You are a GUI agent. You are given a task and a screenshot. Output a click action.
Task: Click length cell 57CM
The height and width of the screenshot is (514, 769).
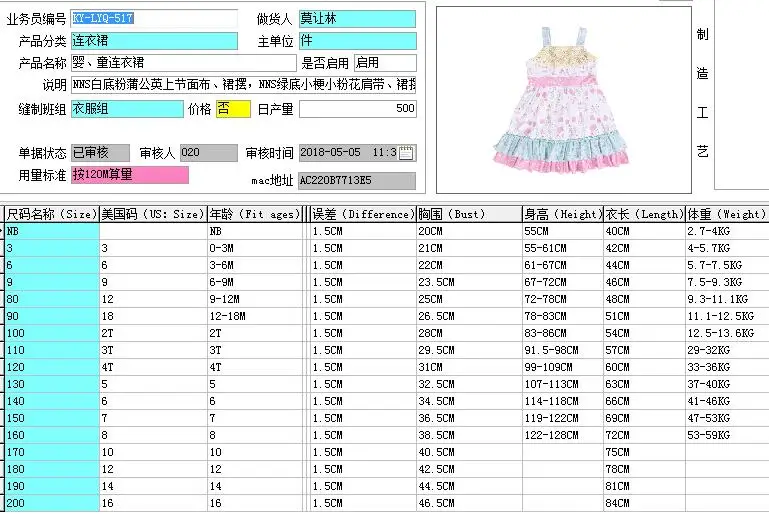click(x=644, y=350)
